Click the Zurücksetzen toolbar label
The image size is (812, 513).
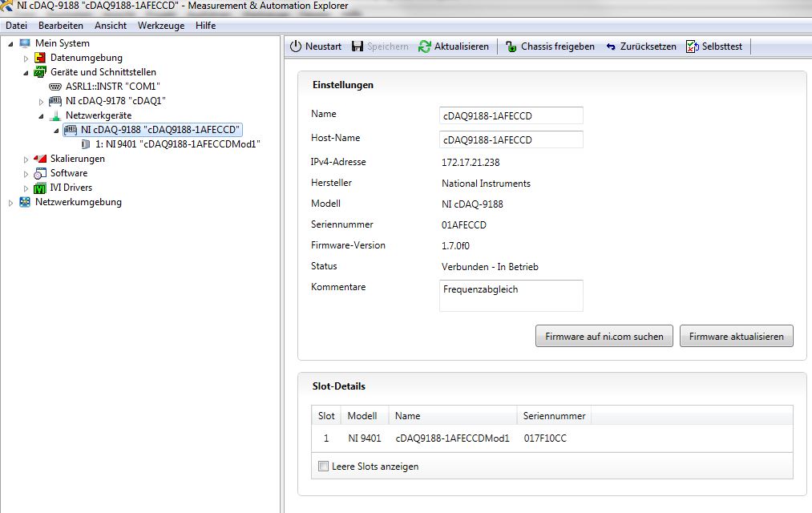[648, 46]
